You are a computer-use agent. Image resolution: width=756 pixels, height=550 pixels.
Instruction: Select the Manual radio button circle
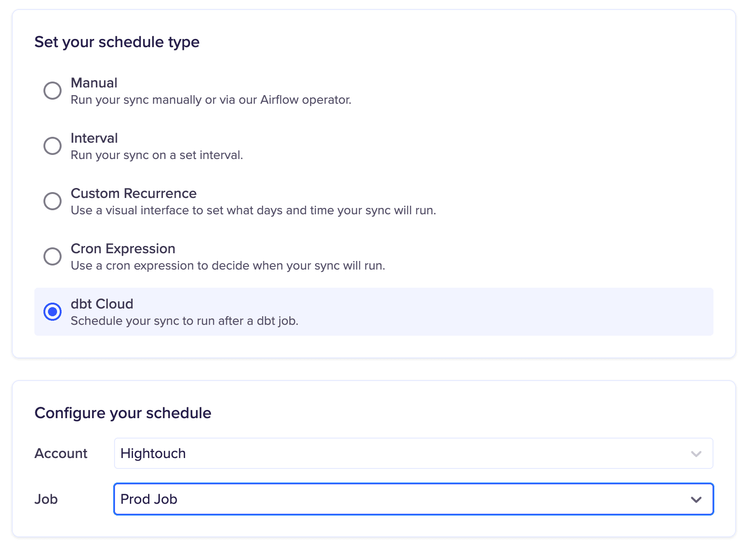click(53, 91)
